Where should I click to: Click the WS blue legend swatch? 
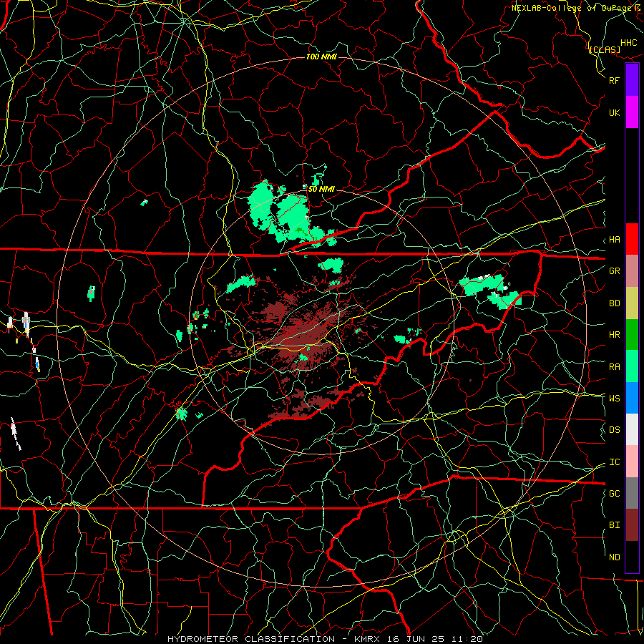pos(632,398)
